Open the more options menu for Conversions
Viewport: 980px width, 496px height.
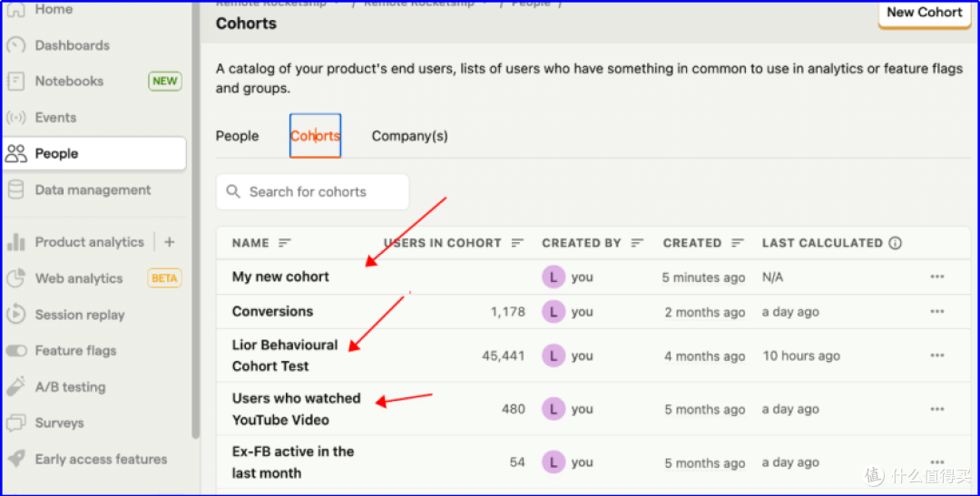(x=936, y=312)
